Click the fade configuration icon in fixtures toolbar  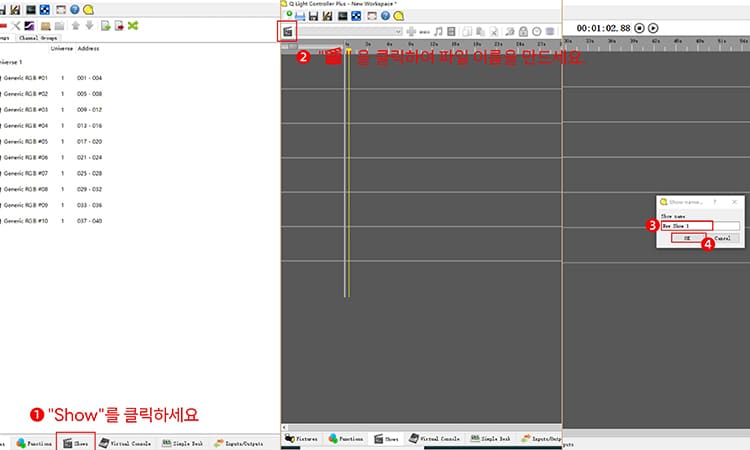point(30,26)
